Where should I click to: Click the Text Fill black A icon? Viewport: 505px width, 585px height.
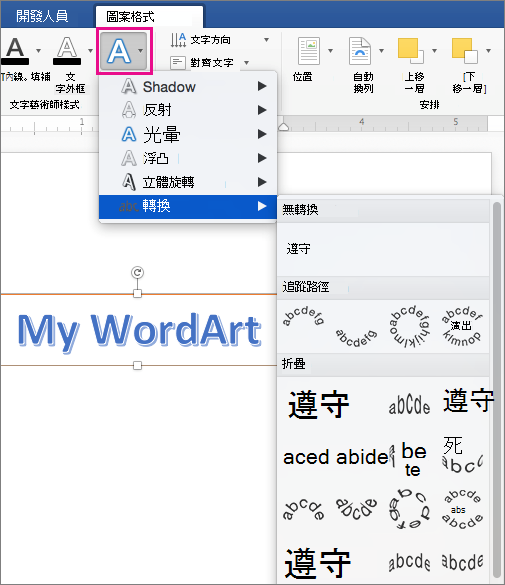click(x=15, y=51)
